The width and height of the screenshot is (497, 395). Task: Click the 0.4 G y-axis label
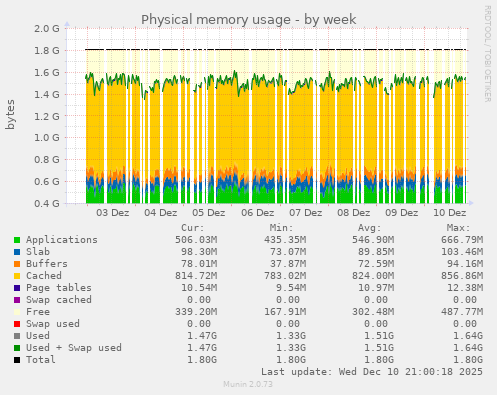coord(47,203)
